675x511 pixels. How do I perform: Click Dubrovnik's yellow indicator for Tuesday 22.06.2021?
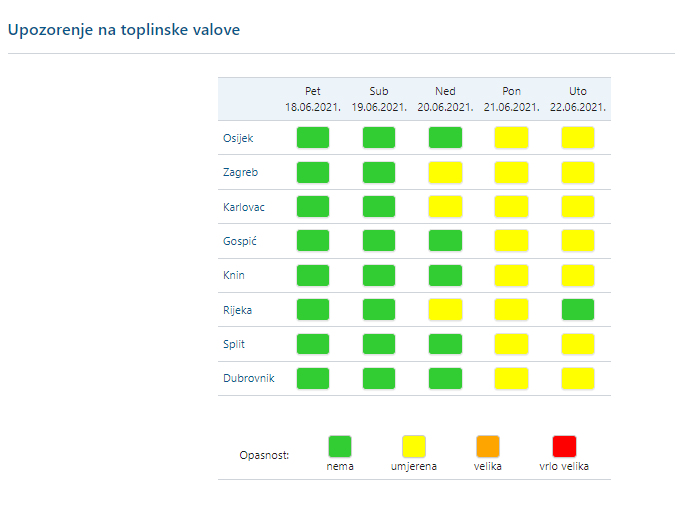point(577,378)
